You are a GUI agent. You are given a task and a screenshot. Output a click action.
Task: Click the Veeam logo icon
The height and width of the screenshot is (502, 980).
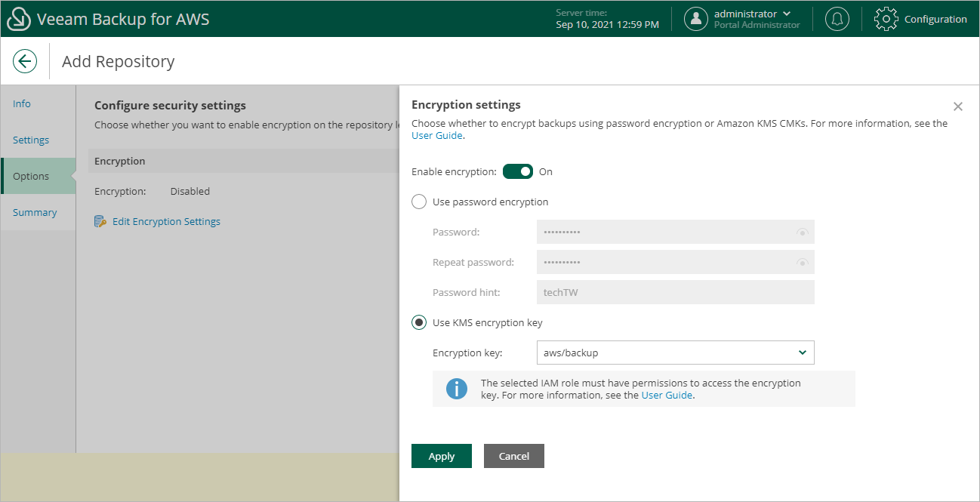point(19,20)
